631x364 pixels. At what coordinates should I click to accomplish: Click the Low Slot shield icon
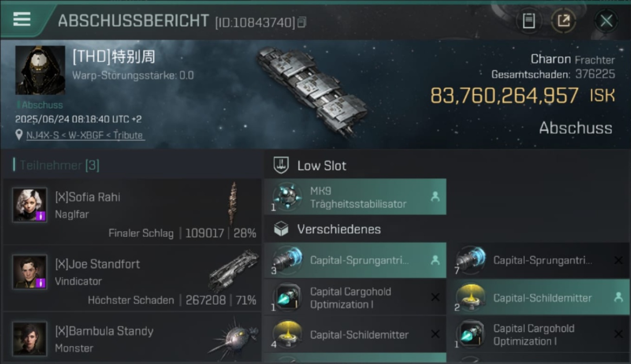tap(282, 165)
